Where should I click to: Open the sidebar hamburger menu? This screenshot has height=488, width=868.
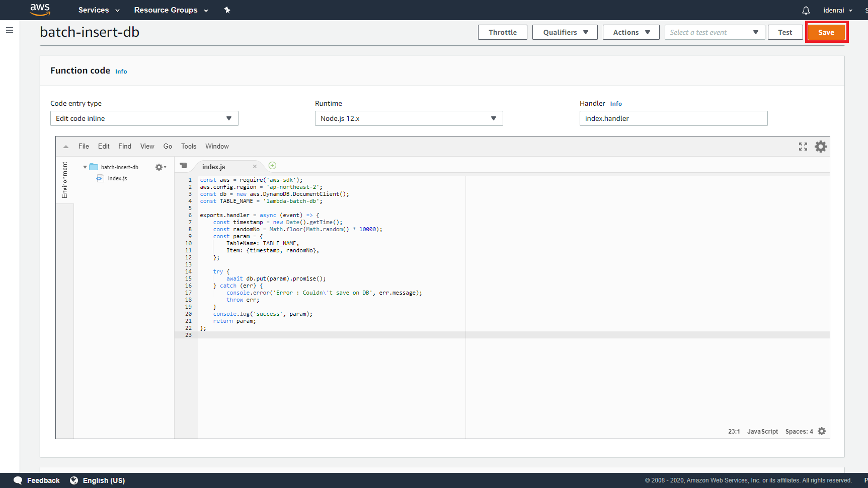(10, 30)
